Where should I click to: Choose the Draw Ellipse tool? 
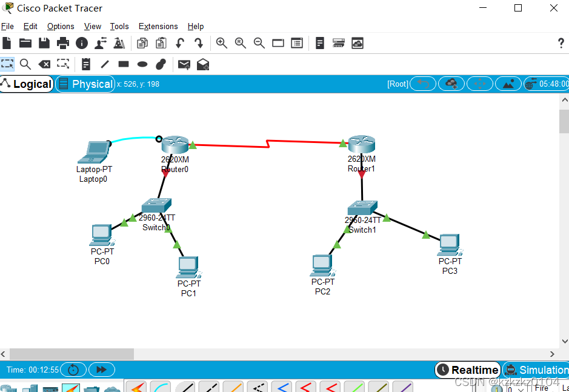pyautogui.click(x=142, y=64)
